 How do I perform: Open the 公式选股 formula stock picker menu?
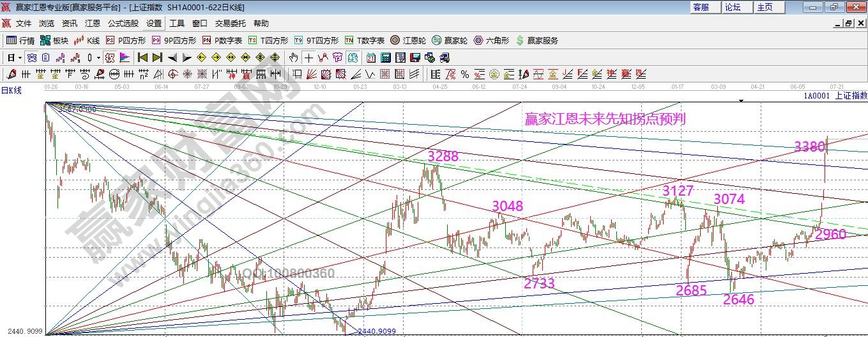pyautogui.click(x=123, y=23)
